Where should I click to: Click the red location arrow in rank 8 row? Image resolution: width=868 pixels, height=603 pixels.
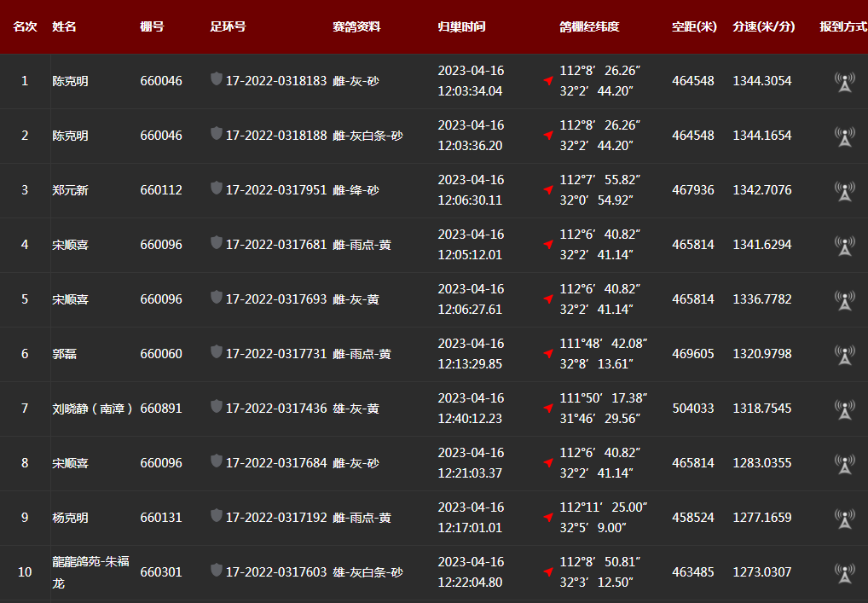click(x=548, y=462)
